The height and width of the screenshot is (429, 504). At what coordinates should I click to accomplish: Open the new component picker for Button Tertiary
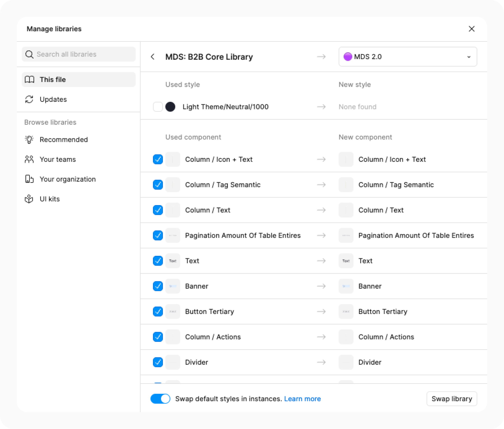(x=383, y=311)
